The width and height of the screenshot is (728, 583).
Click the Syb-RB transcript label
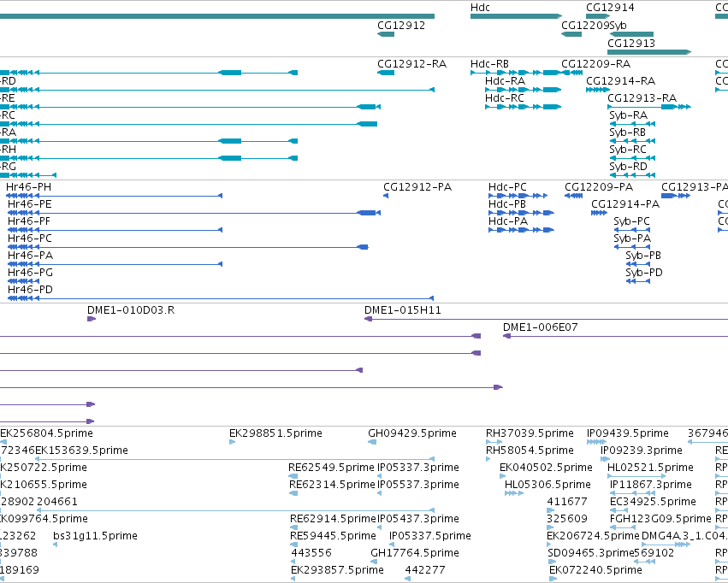(x=627, y=132)
